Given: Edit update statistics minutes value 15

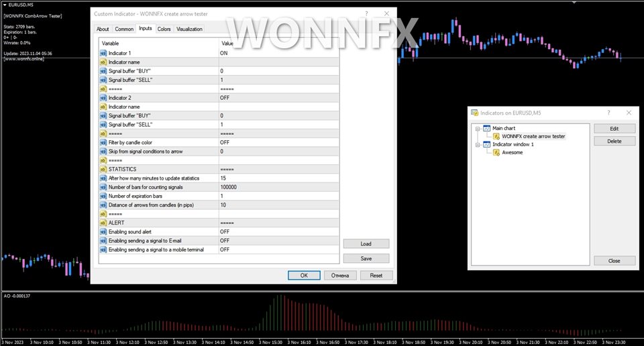Looking at the screenshot, I should (x=279, y=178).
